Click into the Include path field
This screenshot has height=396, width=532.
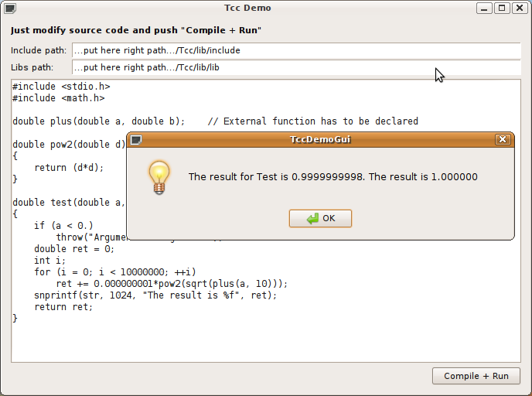click(296, 50)
